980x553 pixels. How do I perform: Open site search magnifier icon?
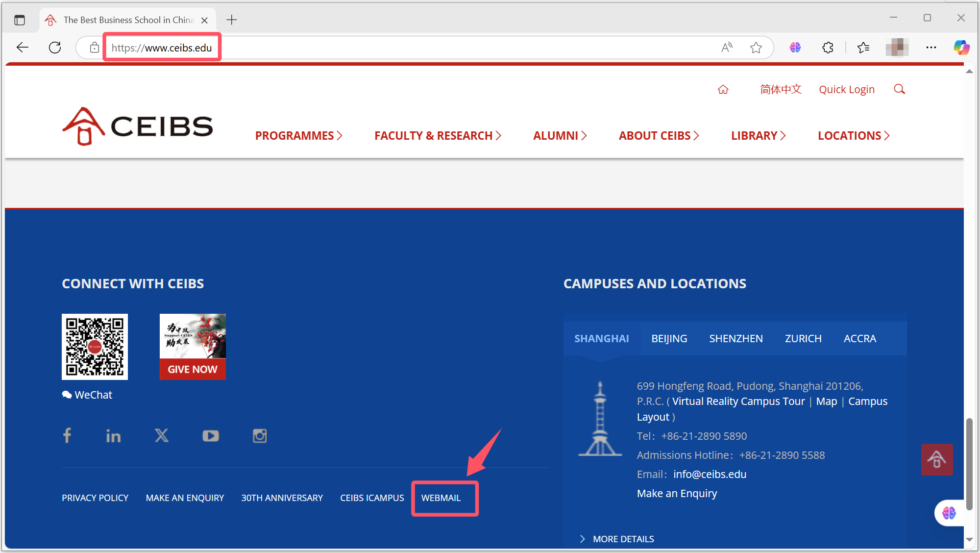point(899,89)
